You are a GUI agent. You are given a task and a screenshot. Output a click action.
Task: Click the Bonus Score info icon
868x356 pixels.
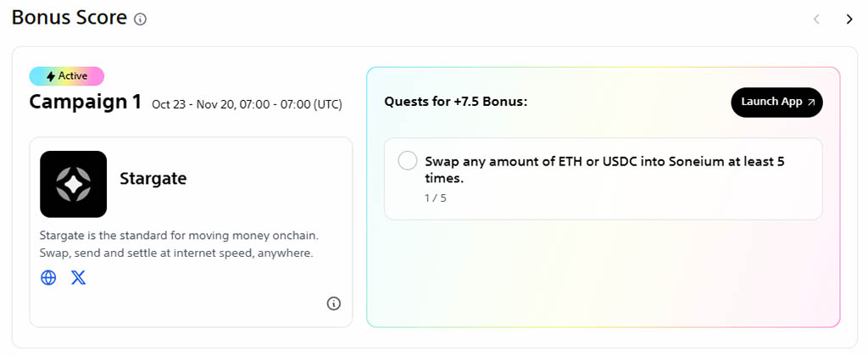[x=141, y=19]
